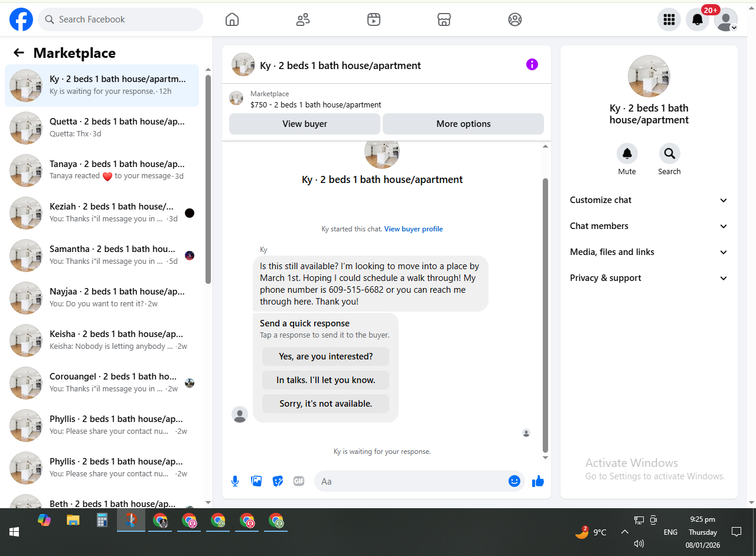Viewport: 756px width, 556px height.
Task: Open the Quetta conversation in the list
Action: tap(102, 127)
